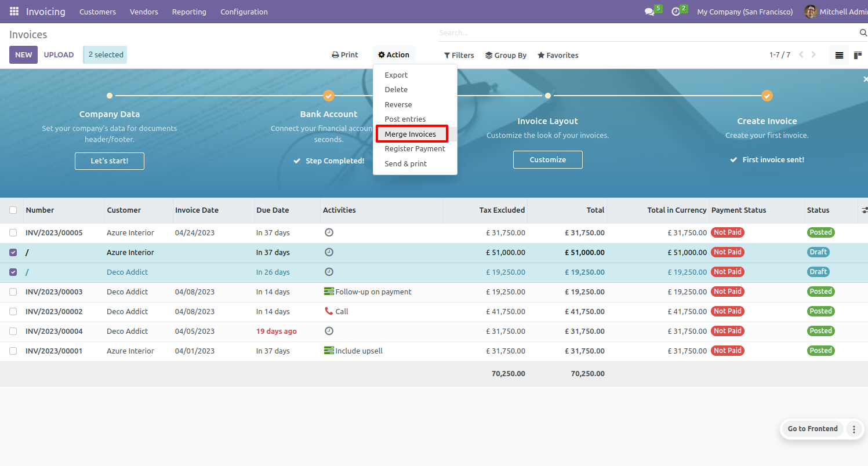Open the Group By dropdown
The height and width of the screenshot is (466, 868).
click(x=506, y=56)
